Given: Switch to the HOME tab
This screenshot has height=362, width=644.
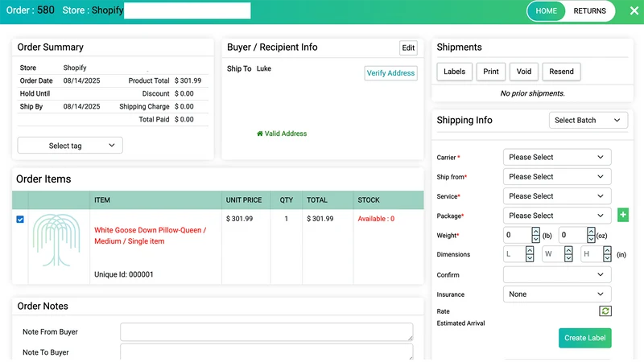Looking at the screenshot, I should pos(546,11).
